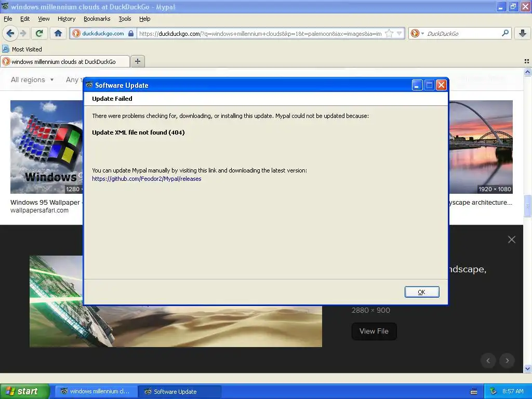Click the 8:57 AM system clock
Image resolution: width=532 pixels, height=399 pixels.
pyautogui.click(x=513, y=391)
